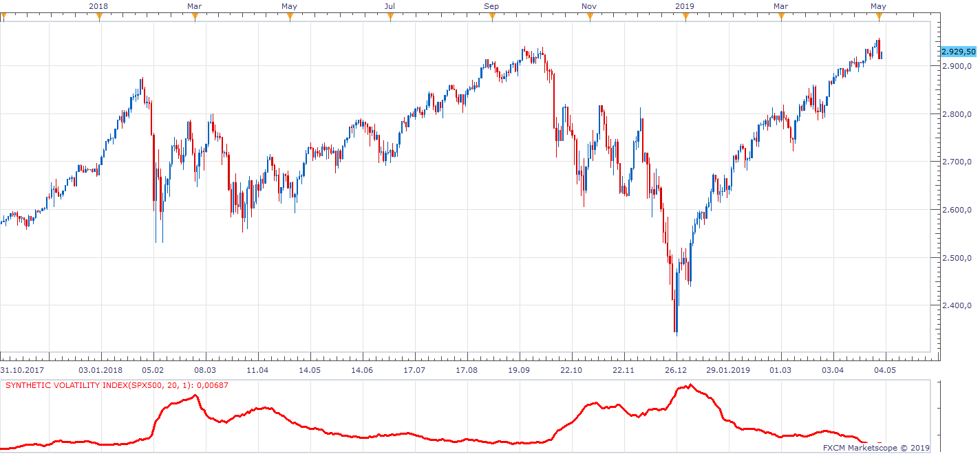
Task: Click the 2.900,0 price axis label
Action: 957,66
